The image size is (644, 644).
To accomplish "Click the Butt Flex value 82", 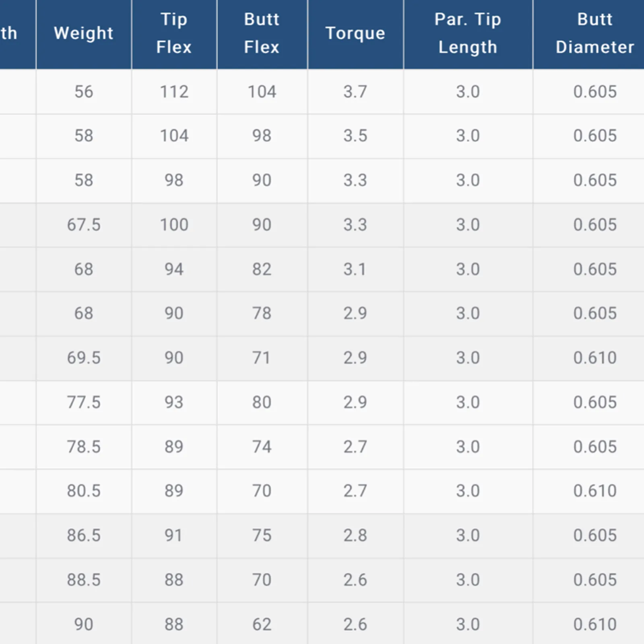I will [x=262, y=269].
